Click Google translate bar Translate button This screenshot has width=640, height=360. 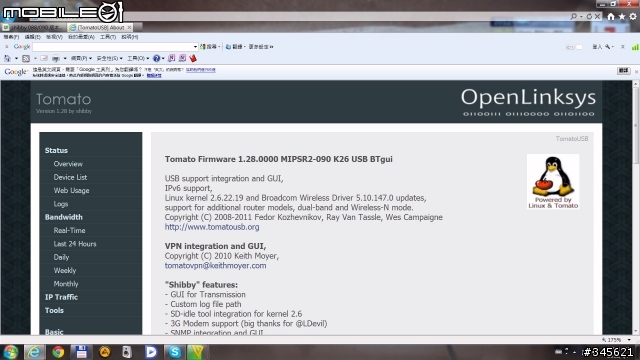[623, 71]
